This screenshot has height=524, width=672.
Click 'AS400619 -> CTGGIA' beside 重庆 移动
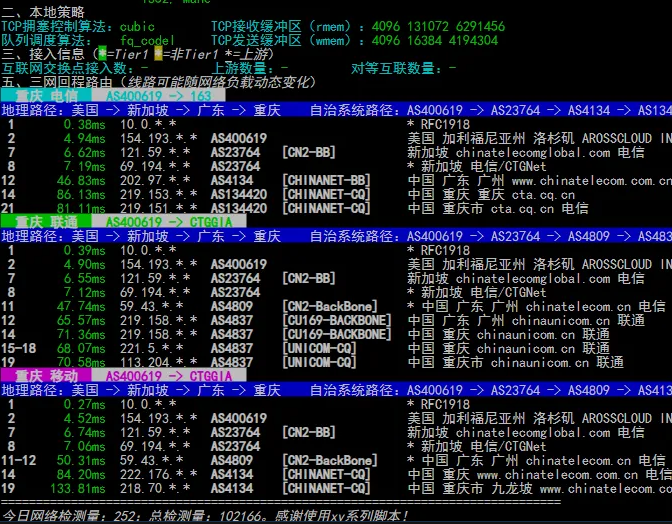pos(169,376)
